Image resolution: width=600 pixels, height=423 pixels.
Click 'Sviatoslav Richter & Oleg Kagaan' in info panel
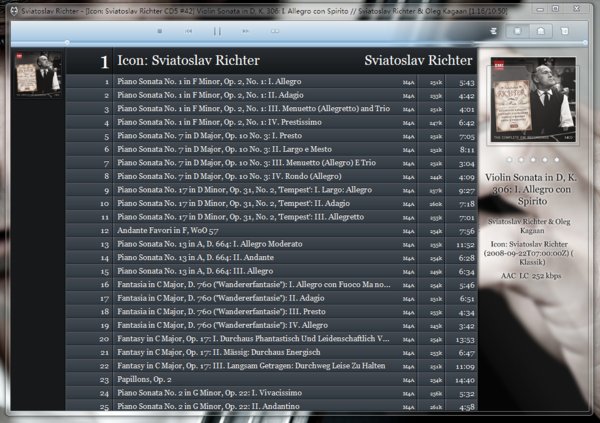click(529, 226)
